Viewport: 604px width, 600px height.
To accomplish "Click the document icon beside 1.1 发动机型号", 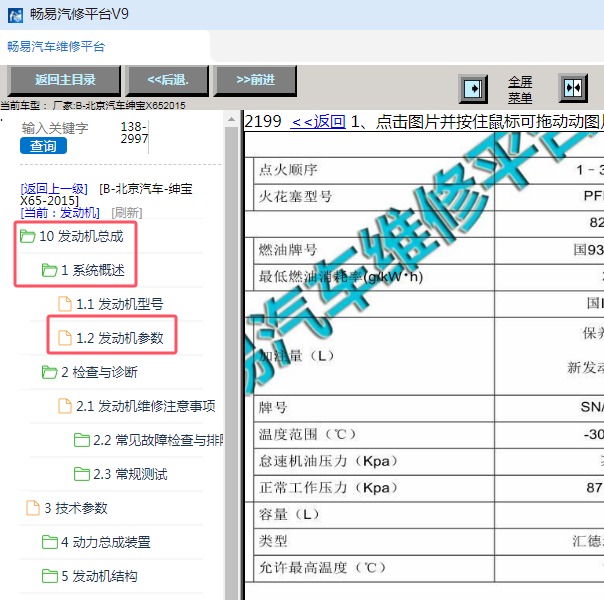I will click(65, 304).
